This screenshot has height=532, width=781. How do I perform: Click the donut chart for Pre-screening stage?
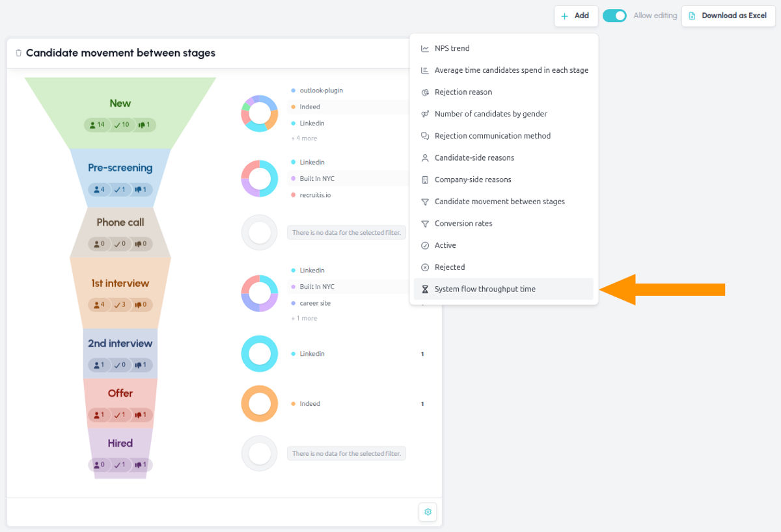[260, 178]
